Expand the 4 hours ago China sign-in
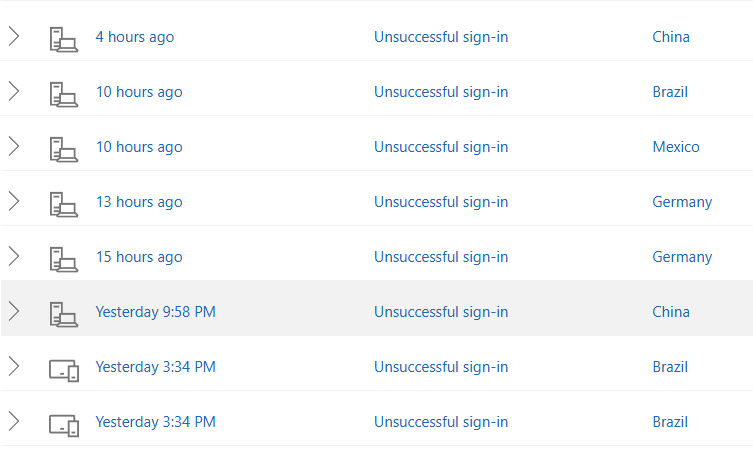Viewport: 753px width, 450px height. pyautogui.click(x=14, y=37)
